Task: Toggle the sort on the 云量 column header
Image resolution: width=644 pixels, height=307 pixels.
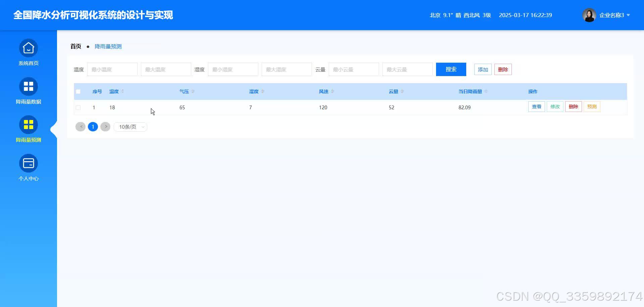Action: pos(402,91)
